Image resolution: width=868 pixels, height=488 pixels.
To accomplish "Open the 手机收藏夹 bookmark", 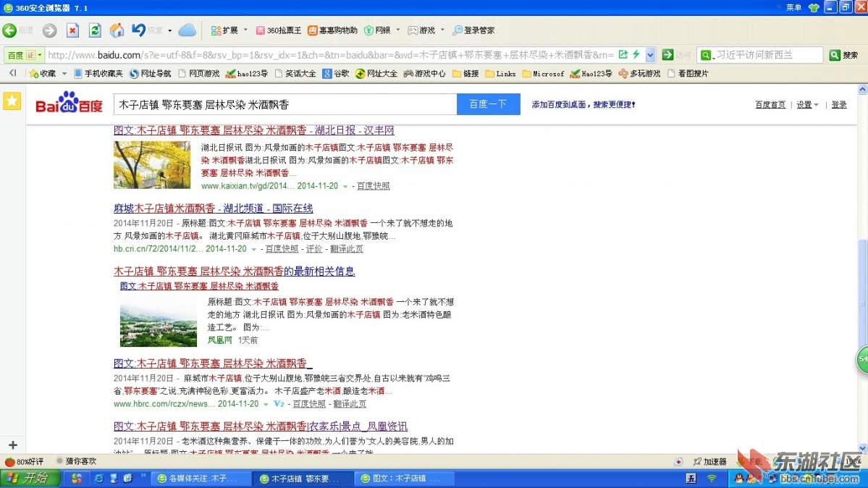I will [x=98, y=73].
